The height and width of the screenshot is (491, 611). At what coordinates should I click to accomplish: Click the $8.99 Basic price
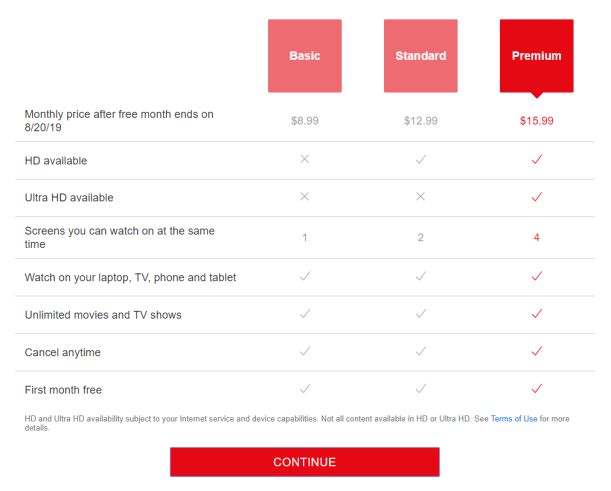(305, 121)
